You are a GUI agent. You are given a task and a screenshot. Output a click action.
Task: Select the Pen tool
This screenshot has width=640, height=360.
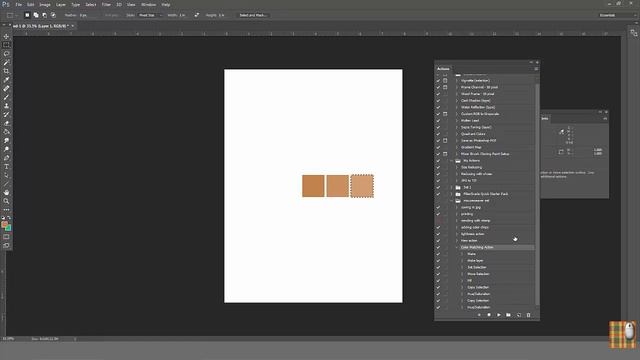pos(6,158)
